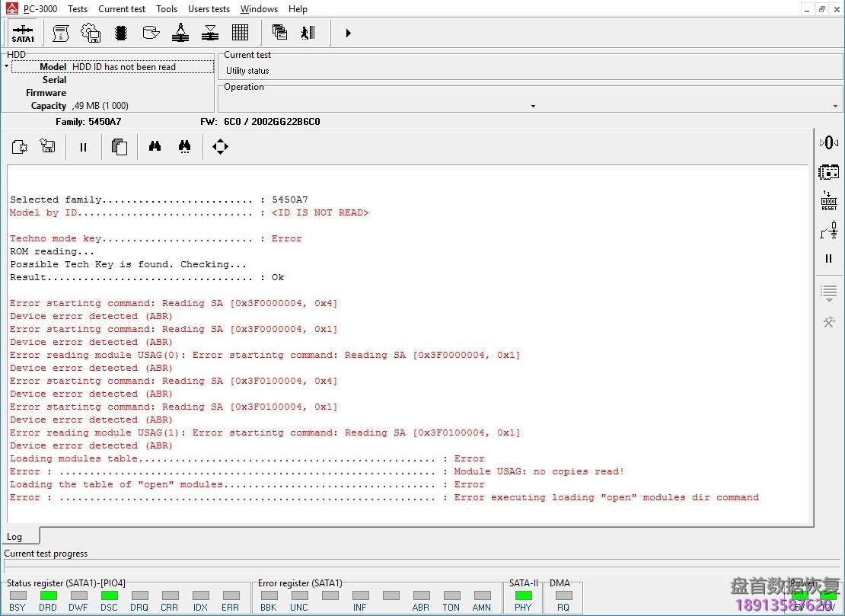Open the Tests menu
The image size is (845, 616).
[78, 9]
